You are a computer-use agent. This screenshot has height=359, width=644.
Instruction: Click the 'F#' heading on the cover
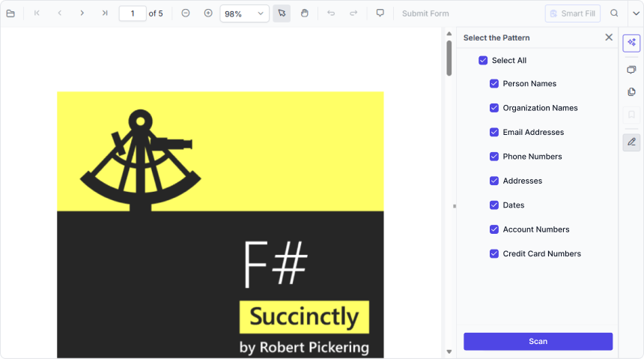(276, 264)
